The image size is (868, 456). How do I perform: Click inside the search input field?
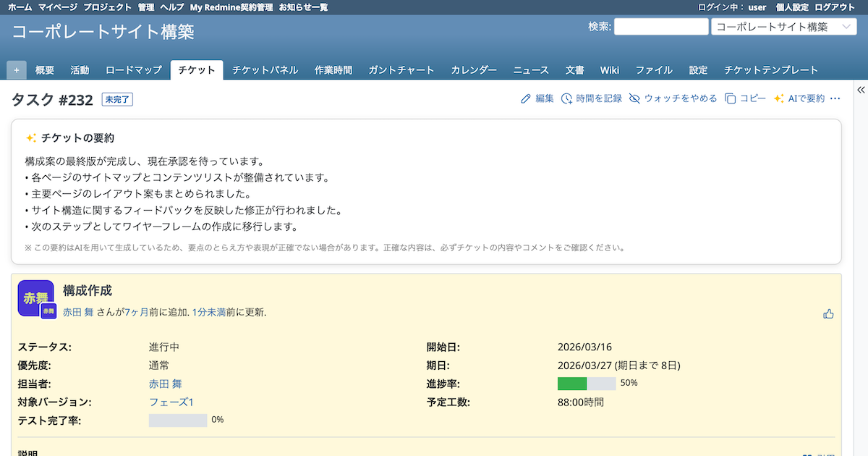coord(660,26)
